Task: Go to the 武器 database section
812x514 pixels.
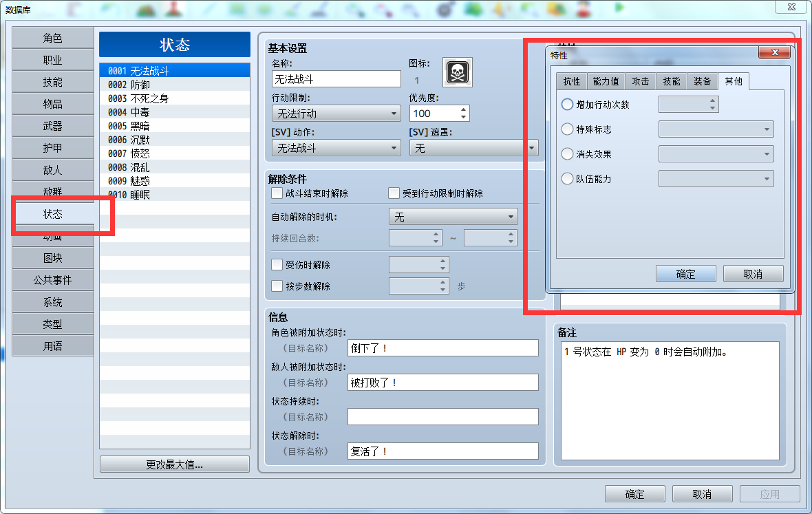Action: [53, 127]
